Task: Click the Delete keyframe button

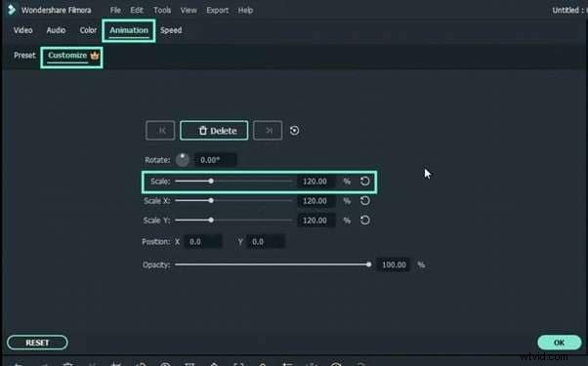Action: (214, 131)
